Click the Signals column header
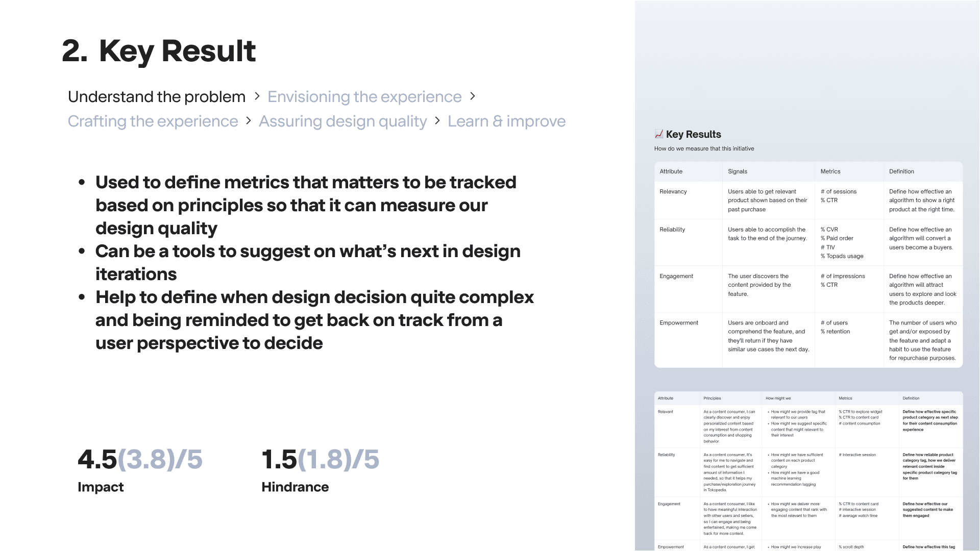 point(738,171)
